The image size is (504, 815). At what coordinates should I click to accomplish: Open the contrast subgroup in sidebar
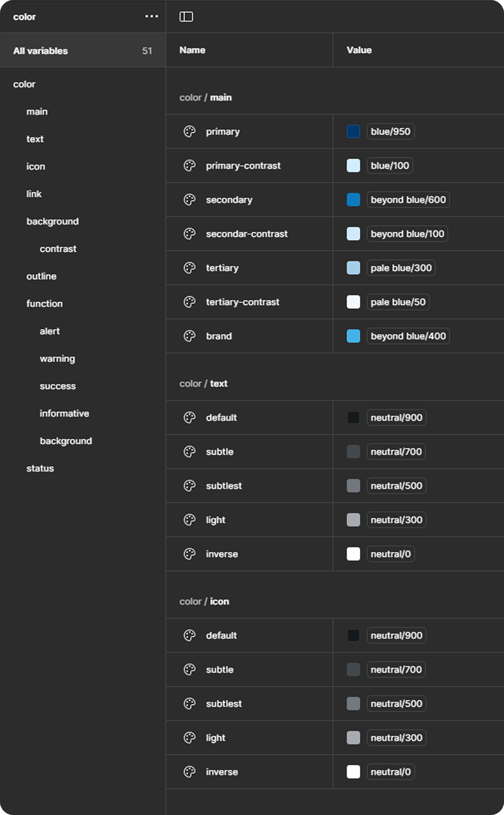(x=58, y=249)
